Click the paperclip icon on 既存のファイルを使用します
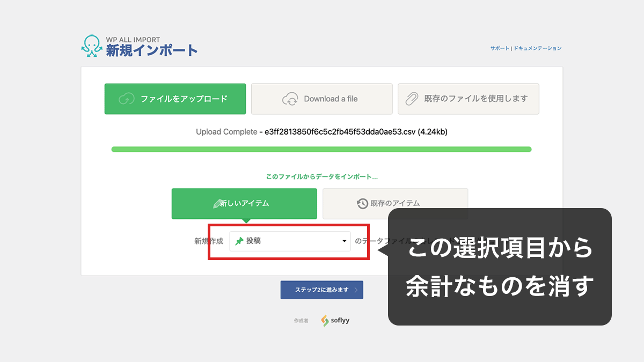The image size is (644, 362). pos(413,99)
